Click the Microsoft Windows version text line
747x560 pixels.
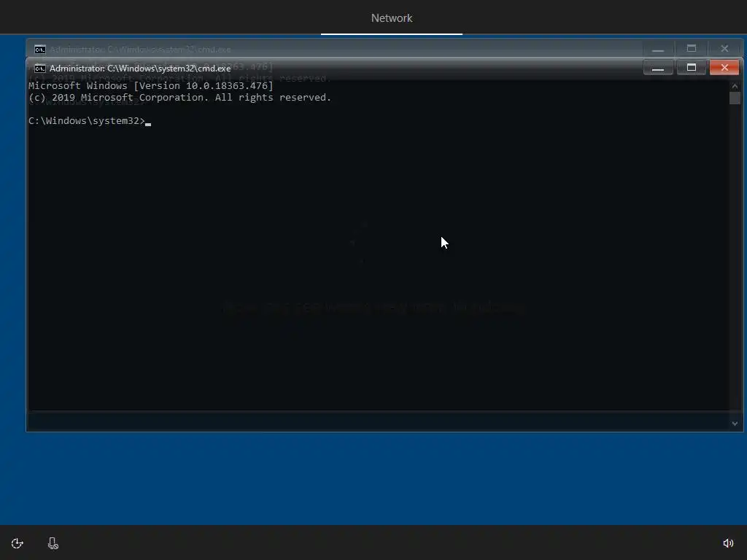[151, 86]
